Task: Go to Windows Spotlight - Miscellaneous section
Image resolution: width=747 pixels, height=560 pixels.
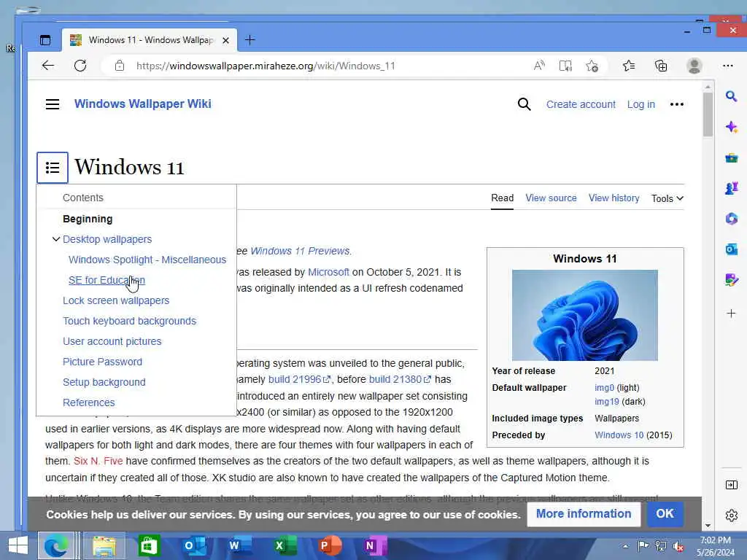Action: [147, 260]
